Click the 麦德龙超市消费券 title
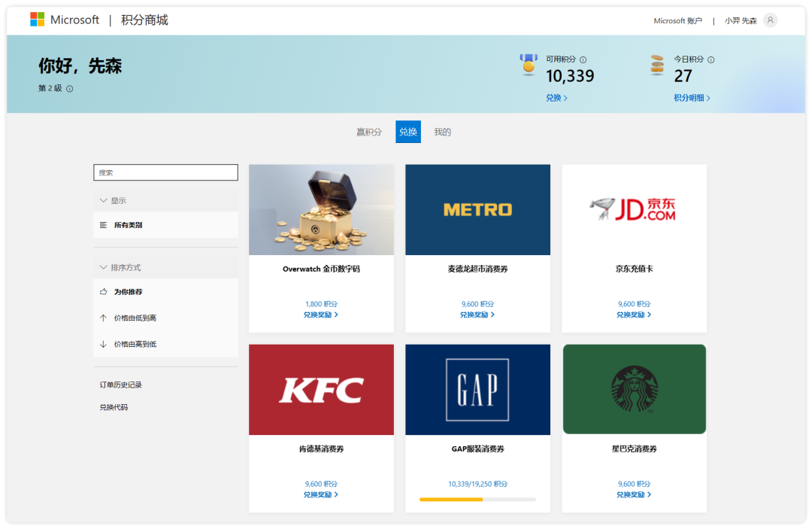 click(477, 269)
